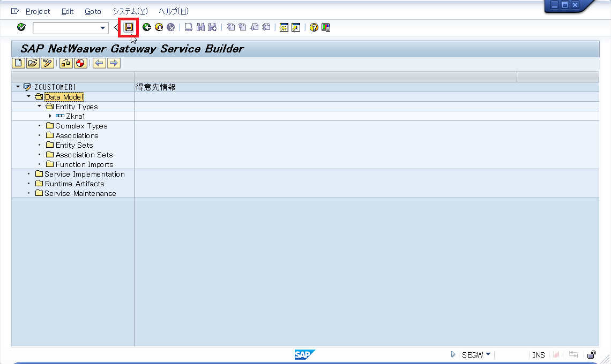Select the Function Imports folder
The width and height of the screenshot is (611, 364).
pyautogui.click(x=84, y=165)
